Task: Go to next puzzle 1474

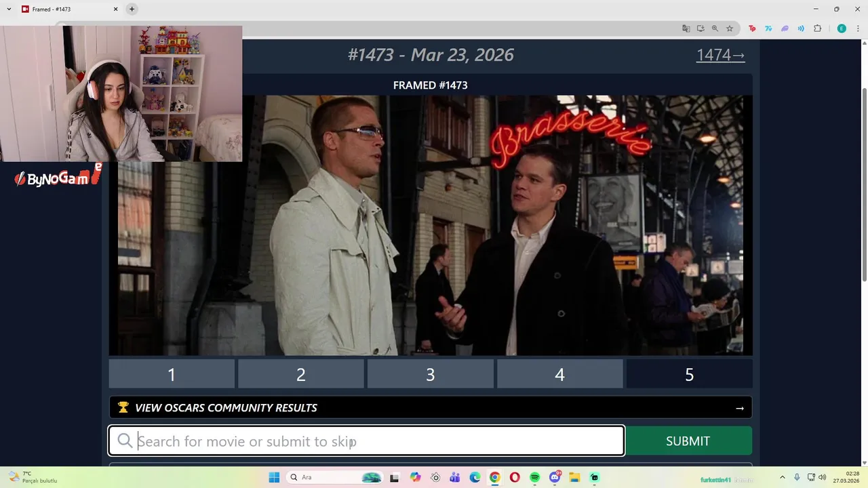Action: coord(720,55)
